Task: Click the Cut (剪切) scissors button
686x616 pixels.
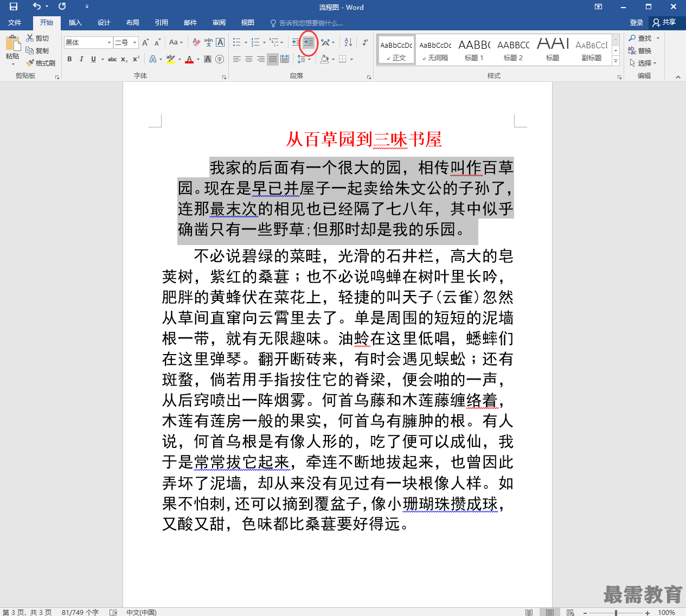Action: point(37,38)
